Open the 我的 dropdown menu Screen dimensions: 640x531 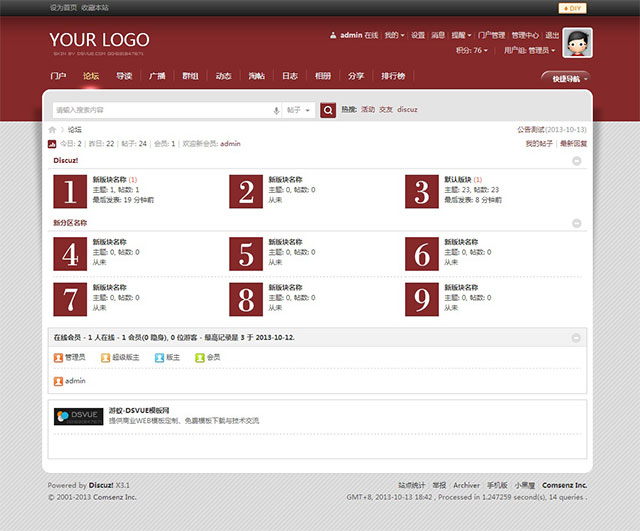[394, 35]
